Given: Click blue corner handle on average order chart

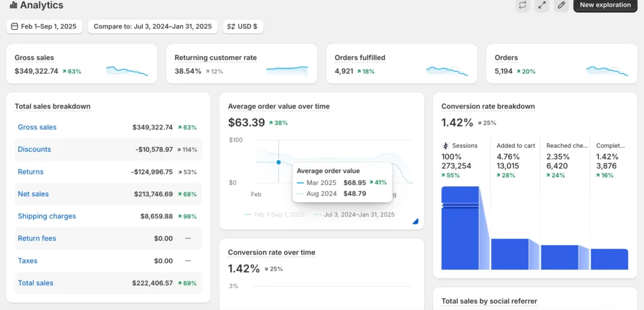Looking at the screenshot, I should click(415, 221).
